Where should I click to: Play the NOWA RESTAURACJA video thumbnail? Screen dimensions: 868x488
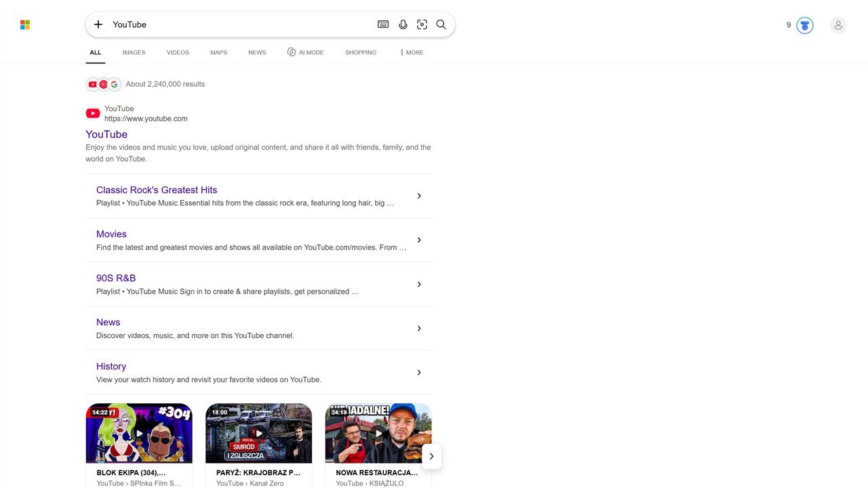point(378,433)
